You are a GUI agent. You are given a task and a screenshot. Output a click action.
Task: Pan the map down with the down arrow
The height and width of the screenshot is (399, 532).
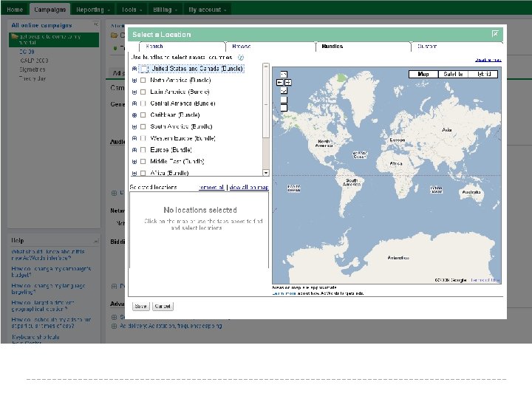(x=284, y=91)
